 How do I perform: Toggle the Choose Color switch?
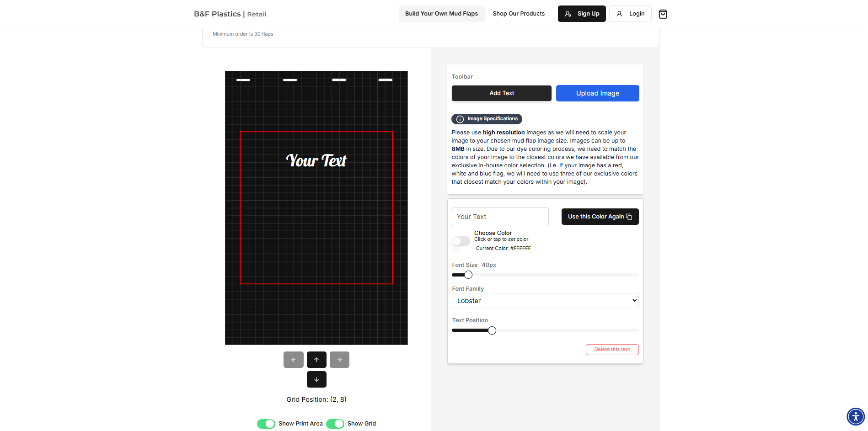pyautogui.click(x=461, y=241)
